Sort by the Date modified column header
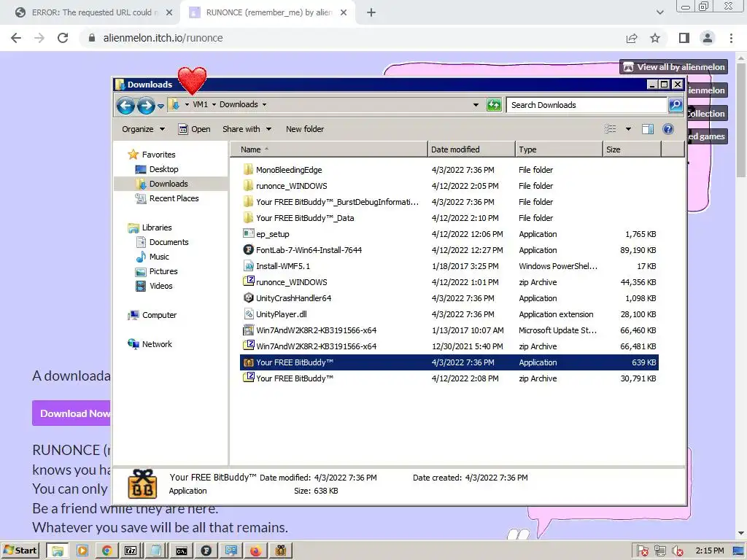This screenshot has width=747, height=560. click(471, 149)
